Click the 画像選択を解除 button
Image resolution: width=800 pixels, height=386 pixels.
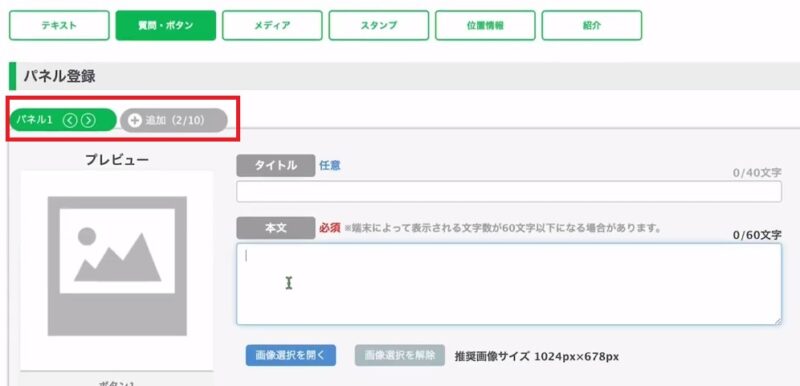click(400, 355)
